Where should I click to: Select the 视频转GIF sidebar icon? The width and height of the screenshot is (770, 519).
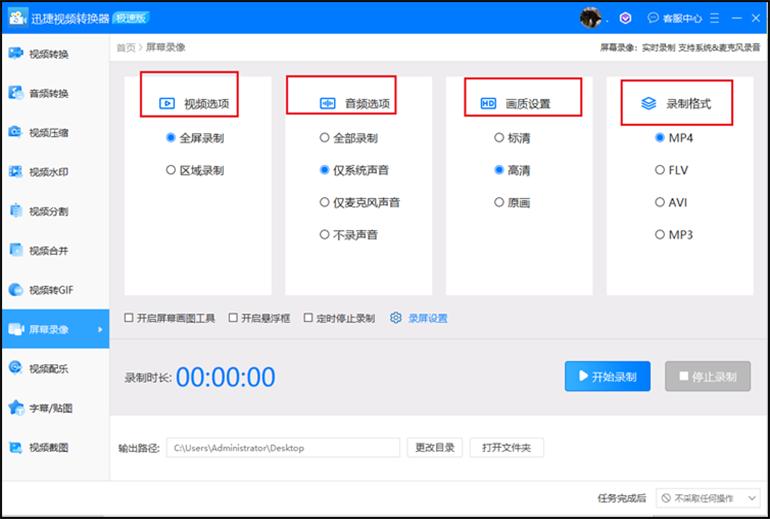point(16,289)
